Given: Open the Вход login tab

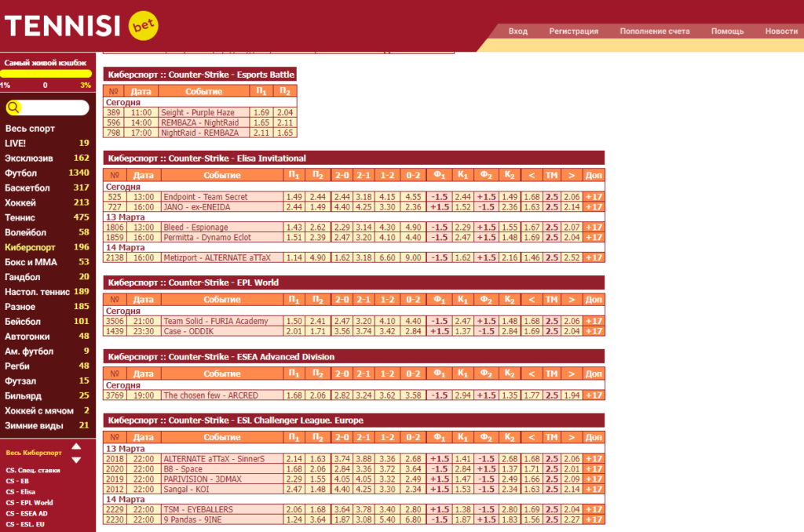Looking at the screenshot, I should (x=518, y=31).
